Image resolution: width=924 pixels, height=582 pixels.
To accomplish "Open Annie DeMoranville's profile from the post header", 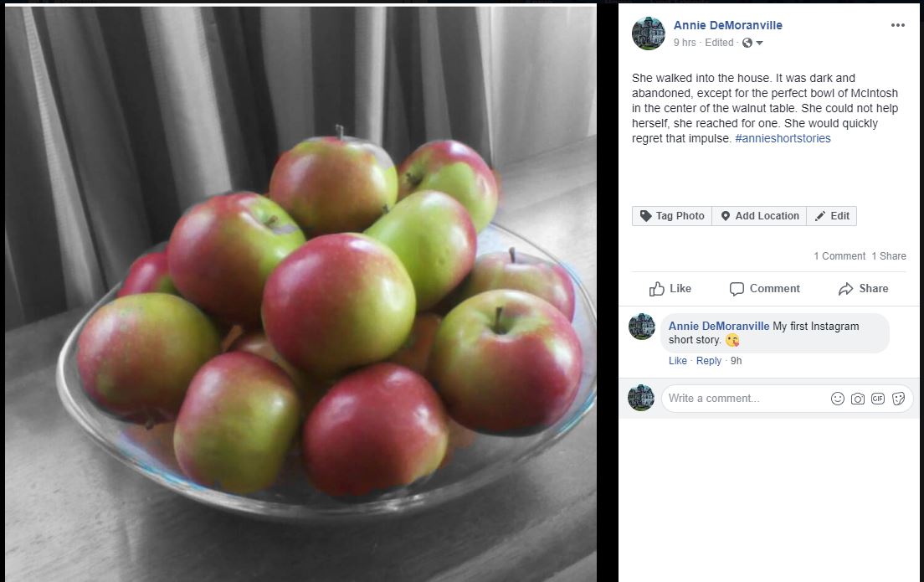I will tap(727, 25).
